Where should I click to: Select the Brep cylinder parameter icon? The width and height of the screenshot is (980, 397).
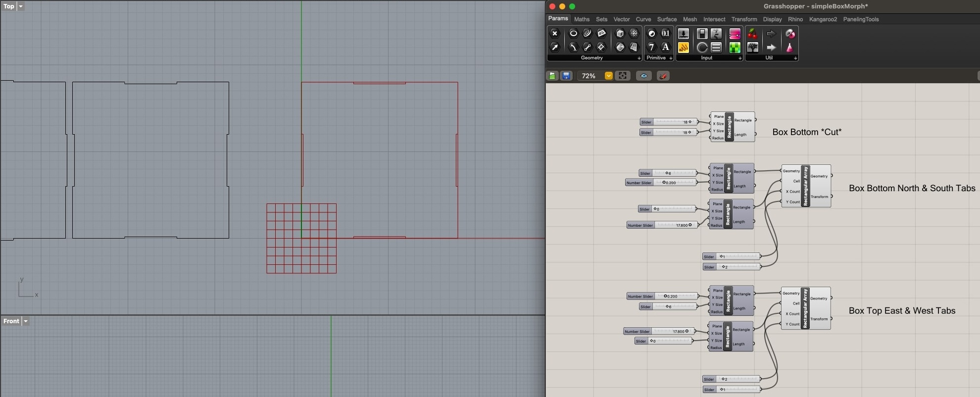[x=620, y=48]
